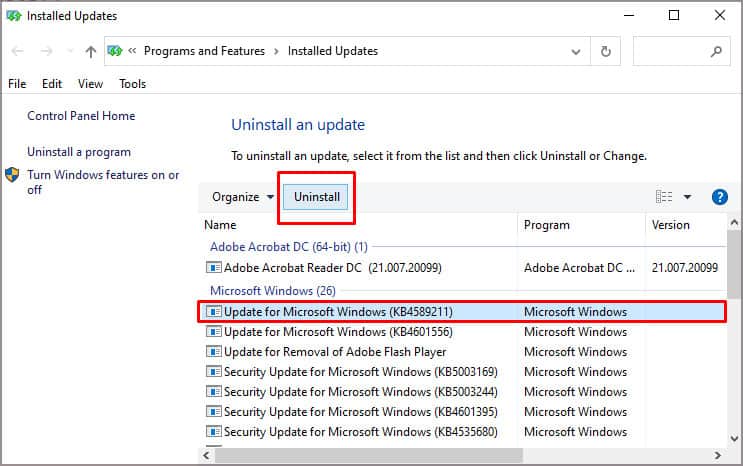
Task: Select Adobe Acrobat Reader DC update row
Action: point(463,268)
